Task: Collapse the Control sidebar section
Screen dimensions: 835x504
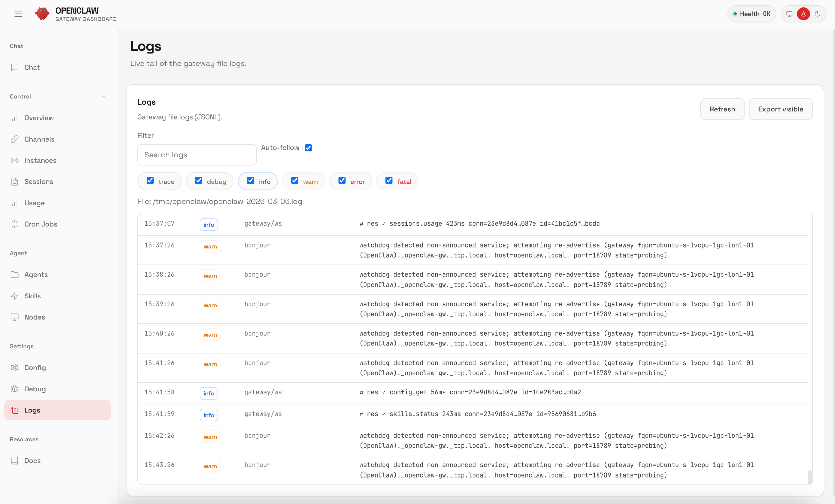Action: click(103, 96)
